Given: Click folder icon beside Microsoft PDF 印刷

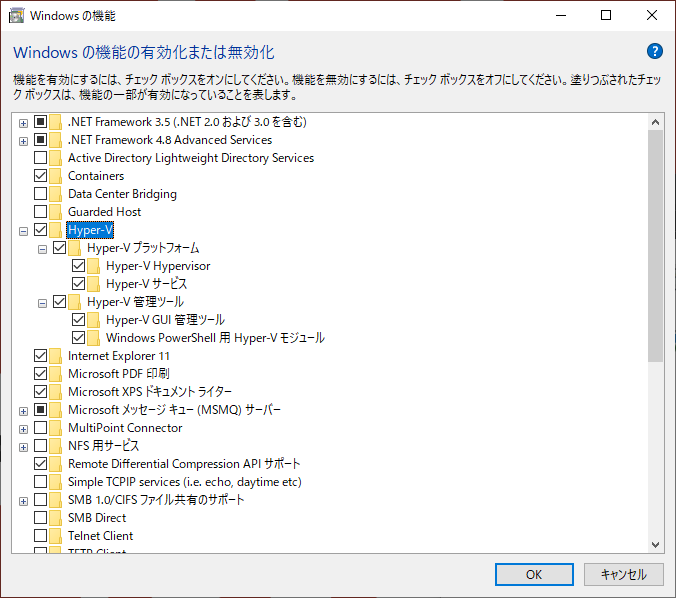Looking at the screenshot, I should (x=55, y=374).
